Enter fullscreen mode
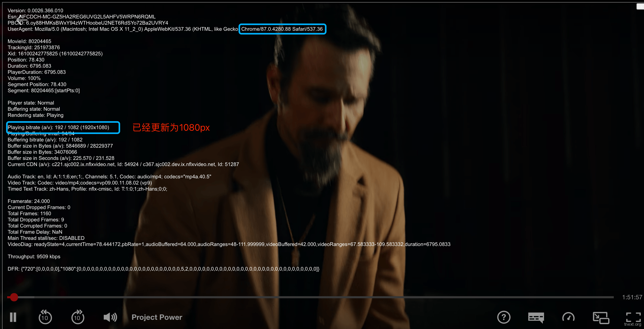This screenshot has height=329, width=644. tap(633, 317)
